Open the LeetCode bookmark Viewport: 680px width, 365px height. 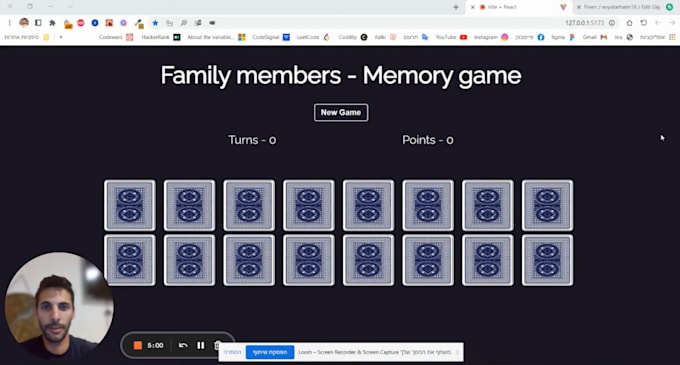click(313, 37)
